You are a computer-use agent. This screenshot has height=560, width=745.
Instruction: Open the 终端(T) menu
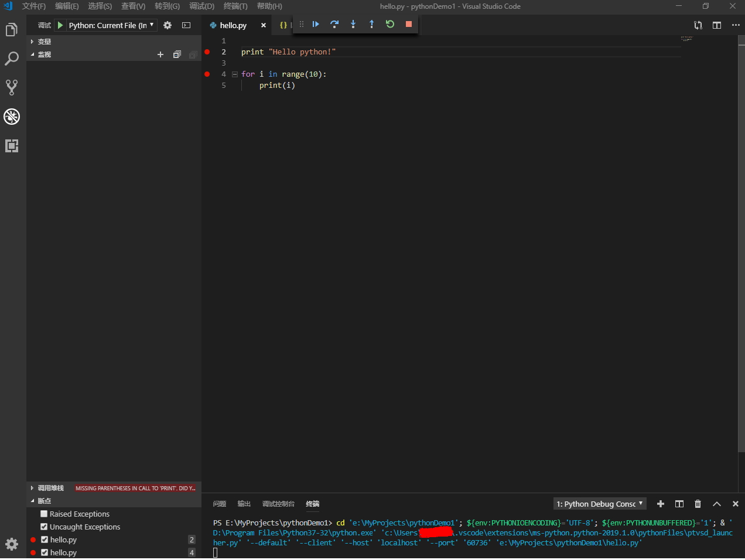pyautogui.click(x=235, y=6)
